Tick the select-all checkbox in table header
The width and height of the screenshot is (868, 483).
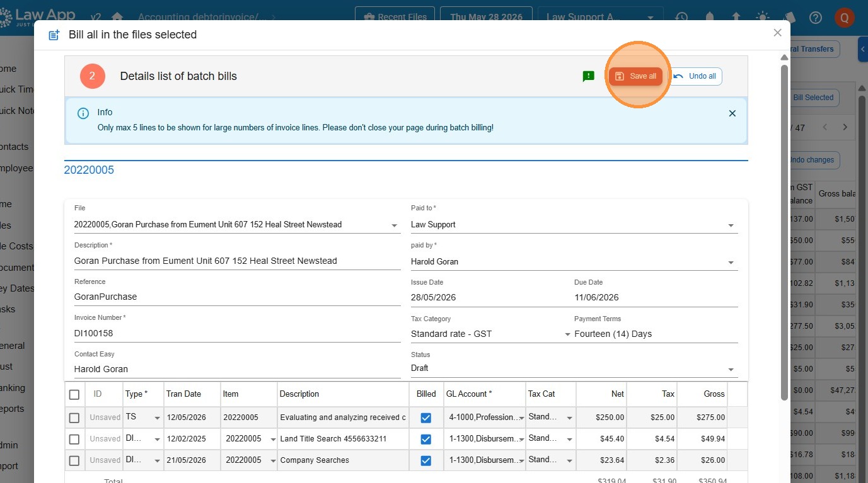pyautogui.click(x=74, y=394)
